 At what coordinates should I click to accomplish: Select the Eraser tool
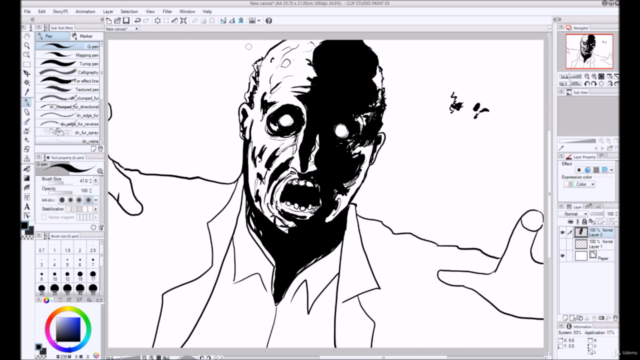(x=27, y=149)
